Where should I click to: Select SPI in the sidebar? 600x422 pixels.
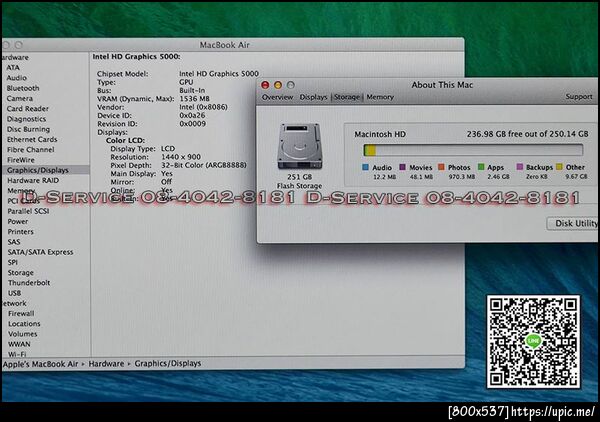(x=13, y=262)
